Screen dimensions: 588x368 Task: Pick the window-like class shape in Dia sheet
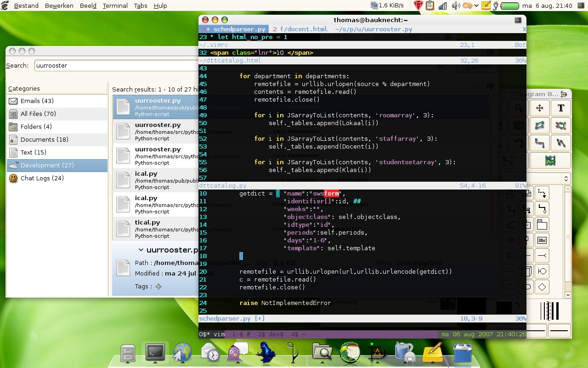coord(542,224)
